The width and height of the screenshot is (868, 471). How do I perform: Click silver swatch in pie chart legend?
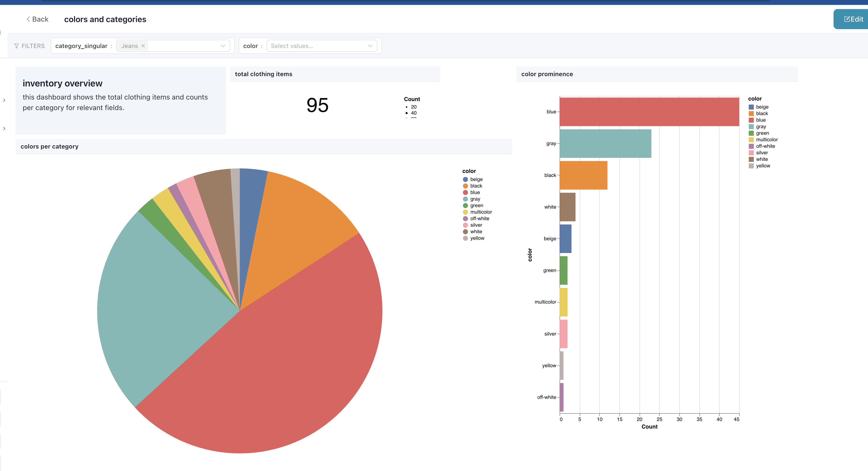click(x=465, y=225)
